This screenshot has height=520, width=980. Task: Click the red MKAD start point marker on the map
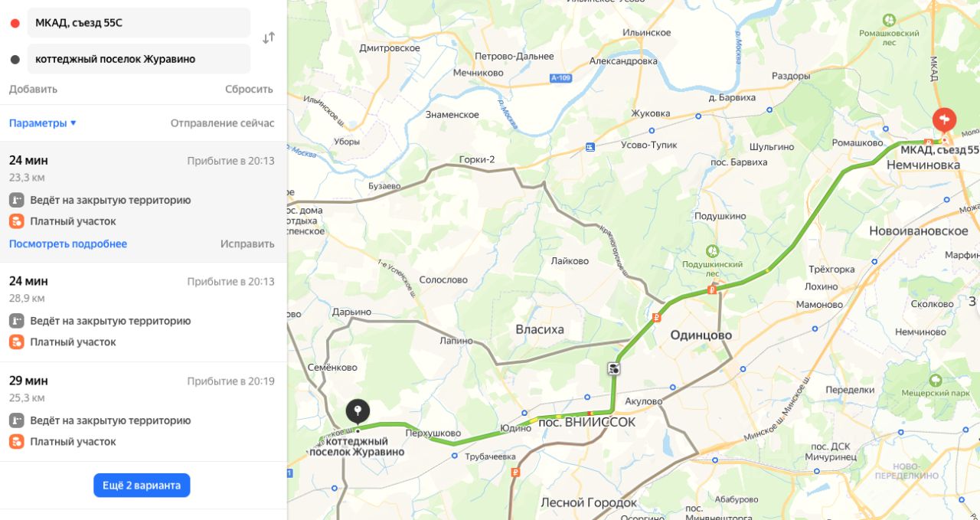[x=944, y=121]
